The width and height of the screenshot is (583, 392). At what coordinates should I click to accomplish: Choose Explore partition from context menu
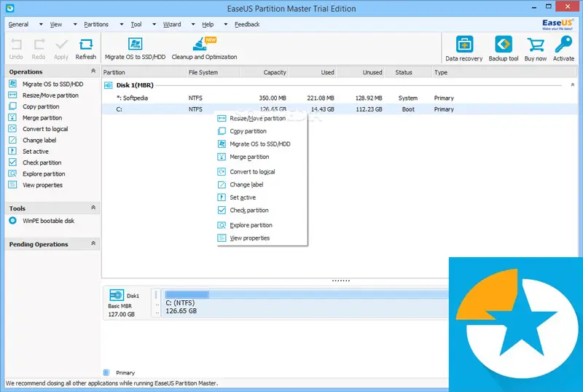[262, 225]
